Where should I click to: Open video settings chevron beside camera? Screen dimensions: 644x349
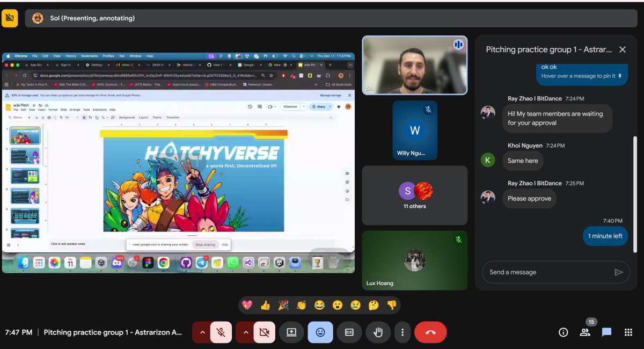tap(246, 332)
